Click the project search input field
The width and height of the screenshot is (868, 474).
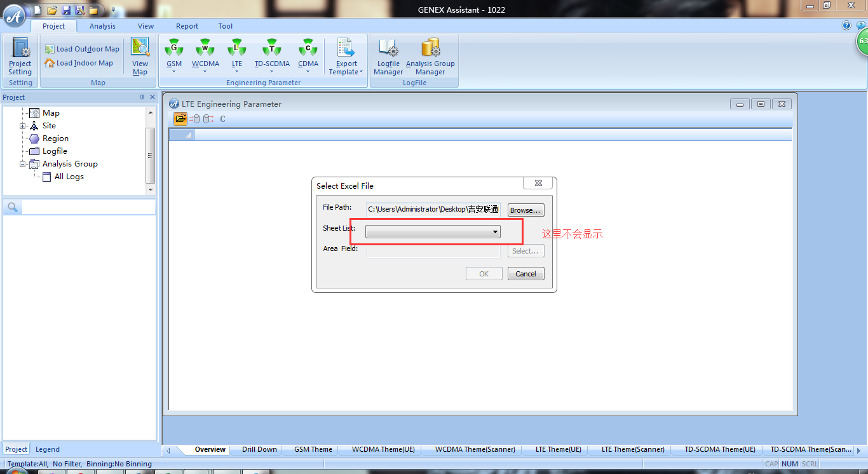point(88,207)
